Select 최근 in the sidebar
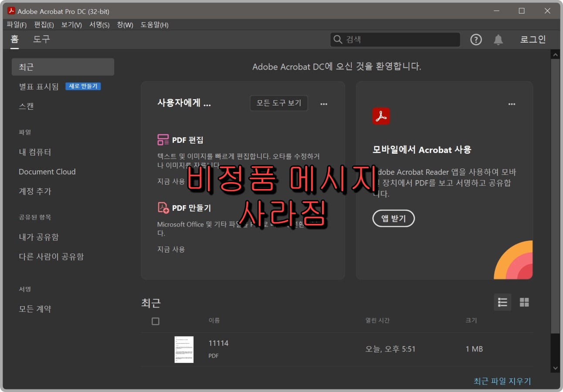This screenshot has width=563, height=392. (x=63, y=67)
